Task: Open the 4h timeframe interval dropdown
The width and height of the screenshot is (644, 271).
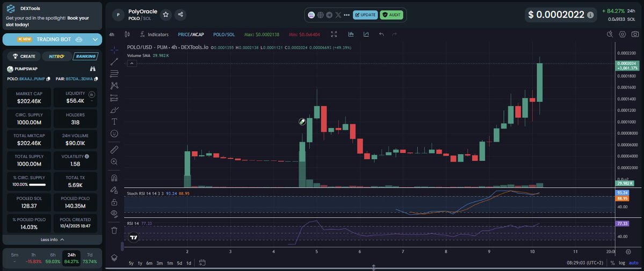Action: tap(112, 34)
